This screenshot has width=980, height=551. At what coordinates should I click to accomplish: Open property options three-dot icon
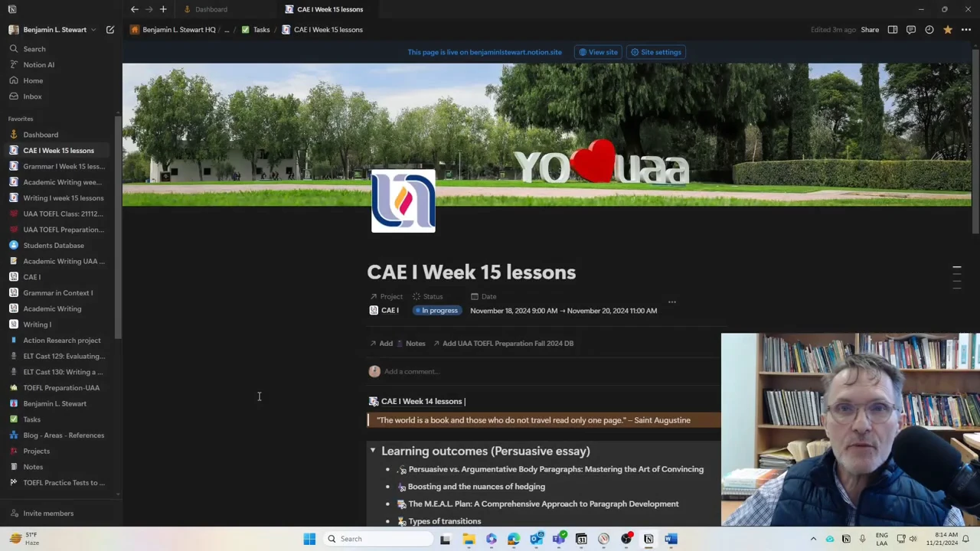[672, 302]
